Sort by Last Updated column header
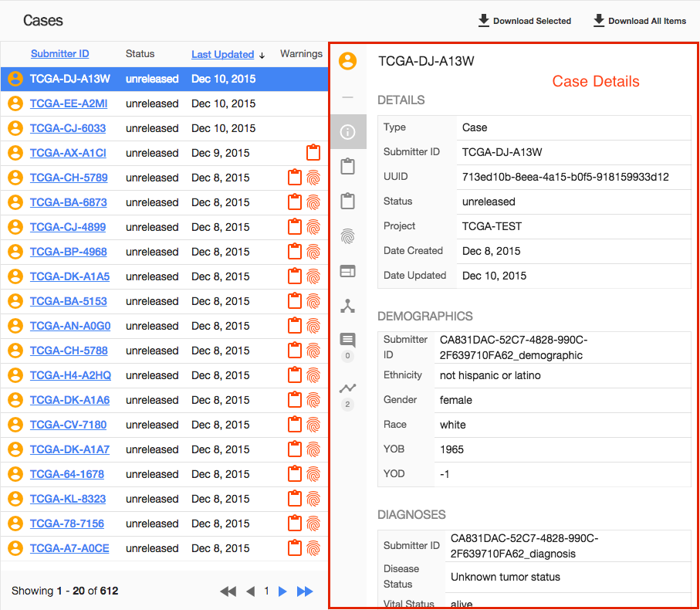The image size is (700, 610). 222,54
